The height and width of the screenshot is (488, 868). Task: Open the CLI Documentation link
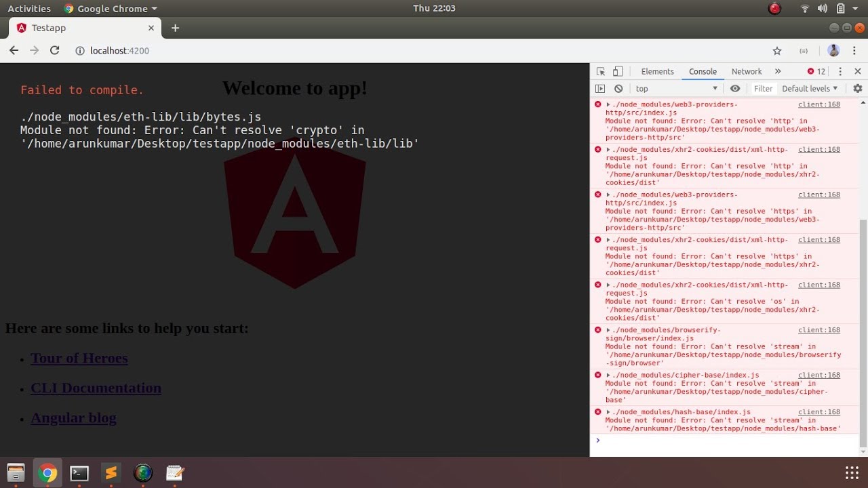[x=96, y=388]
